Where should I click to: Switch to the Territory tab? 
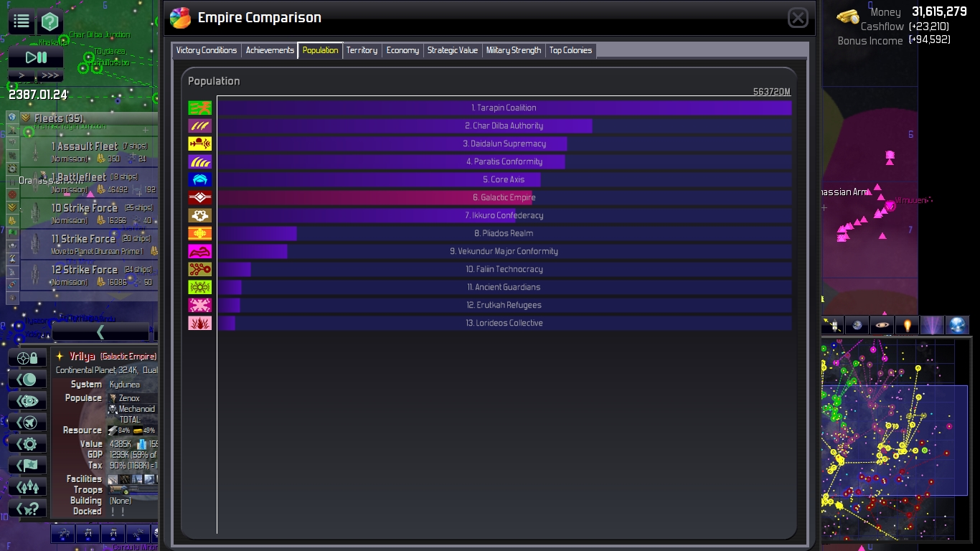tap(362, 50)
